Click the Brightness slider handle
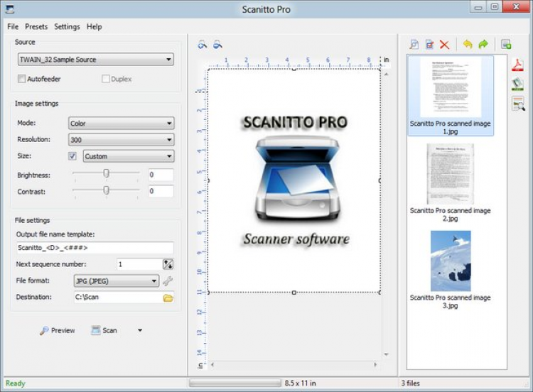 pyautogui.click(x=106, y=173)
